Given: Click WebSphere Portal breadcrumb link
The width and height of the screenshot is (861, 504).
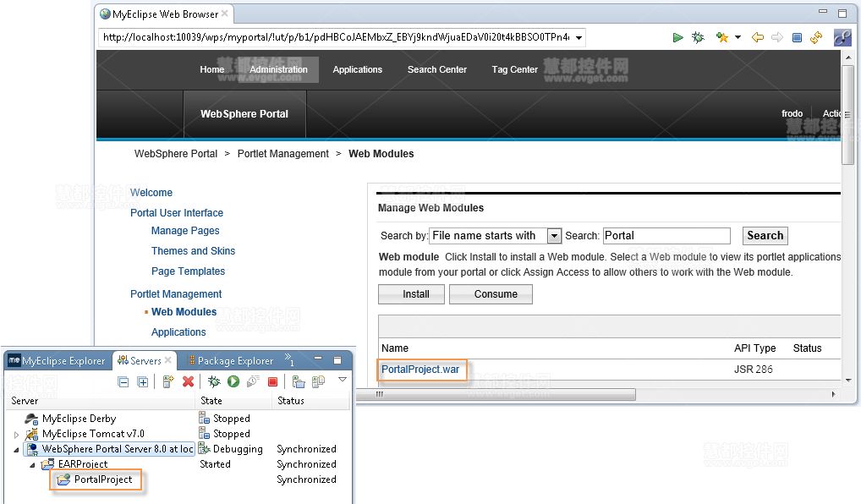Looking at the screenshot, I should point(176,154).
